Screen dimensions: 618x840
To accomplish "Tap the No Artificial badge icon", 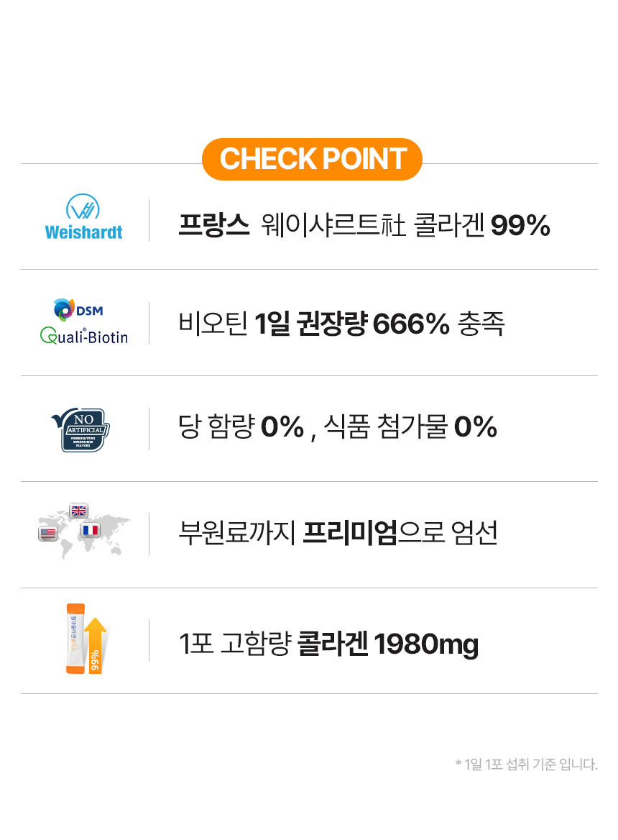I will (x=83, y=429).
